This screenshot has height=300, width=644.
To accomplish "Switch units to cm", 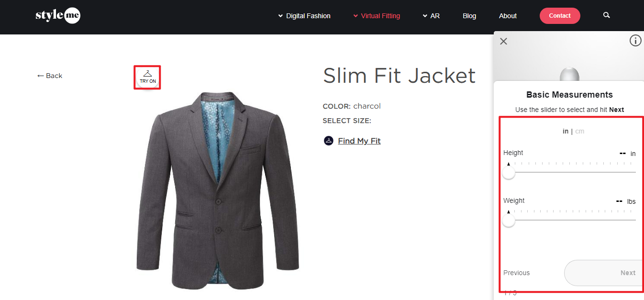I will click(579, 131).
